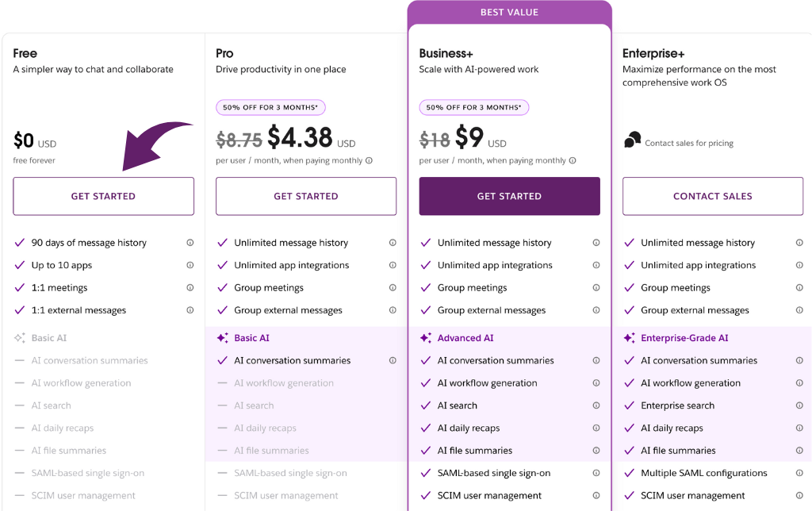Click the info icon beside "AI file summaries" in Enterprise+
This screenshot has height=511, width=812.
[799, 450]
